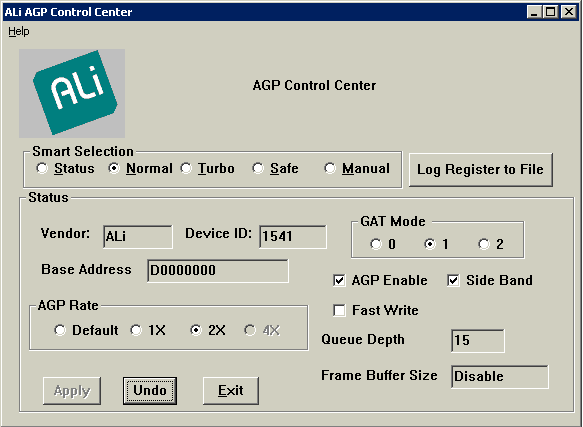583x427 pixels.
Task: Click Log Register to File button
Action: coord(480,170)
